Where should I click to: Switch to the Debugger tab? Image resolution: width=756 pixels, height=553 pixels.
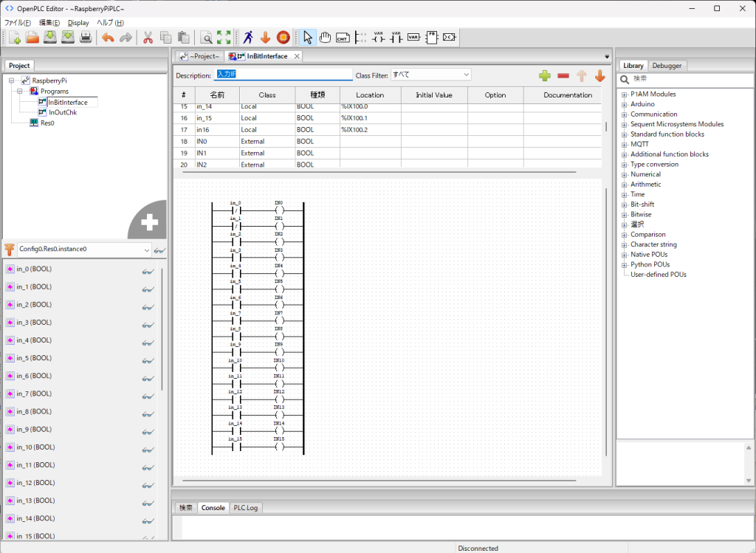click(x=667, y=66)
